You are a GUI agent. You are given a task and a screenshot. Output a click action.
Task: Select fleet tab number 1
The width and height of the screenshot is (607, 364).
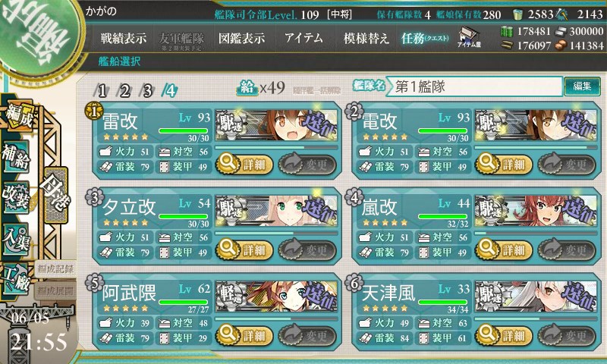(x=101, y=91)
